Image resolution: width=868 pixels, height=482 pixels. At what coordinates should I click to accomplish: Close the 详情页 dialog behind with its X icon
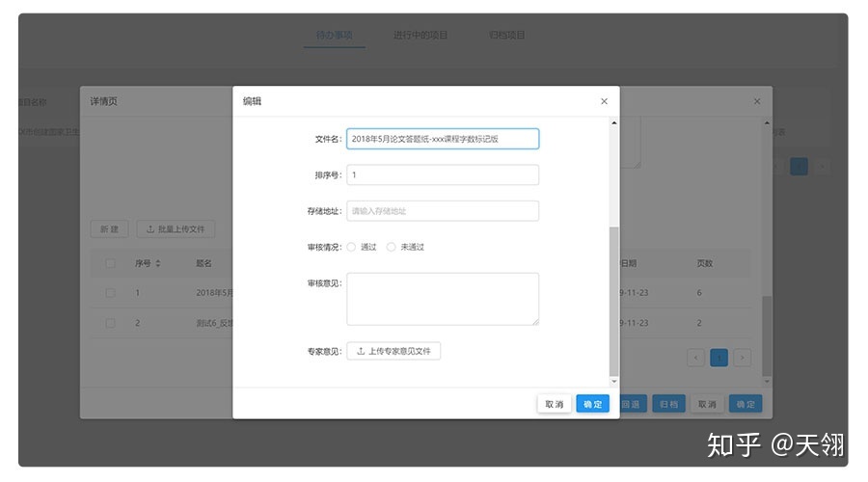(757, 101)
